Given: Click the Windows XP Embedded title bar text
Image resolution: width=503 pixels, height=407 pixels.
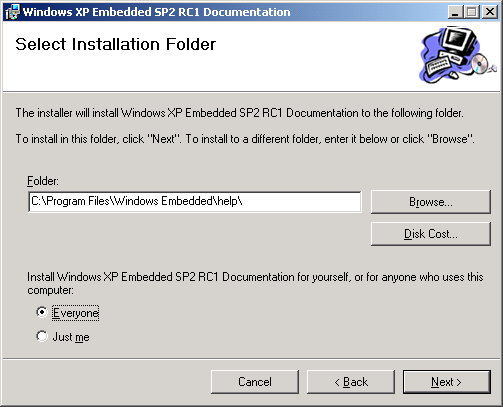Looking at the screenshot, I should point(157,12).
